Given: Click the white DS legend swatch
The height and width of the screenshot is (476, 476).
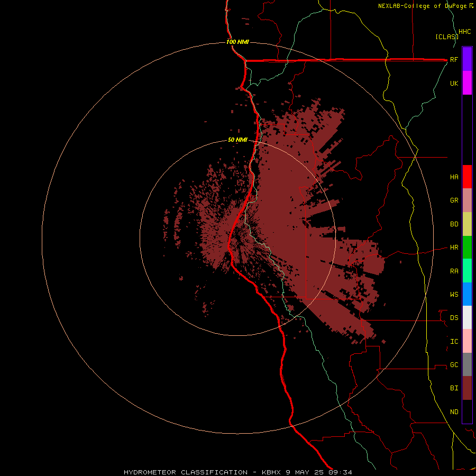Looking at the screenshot, I should [x=467, y=317].
